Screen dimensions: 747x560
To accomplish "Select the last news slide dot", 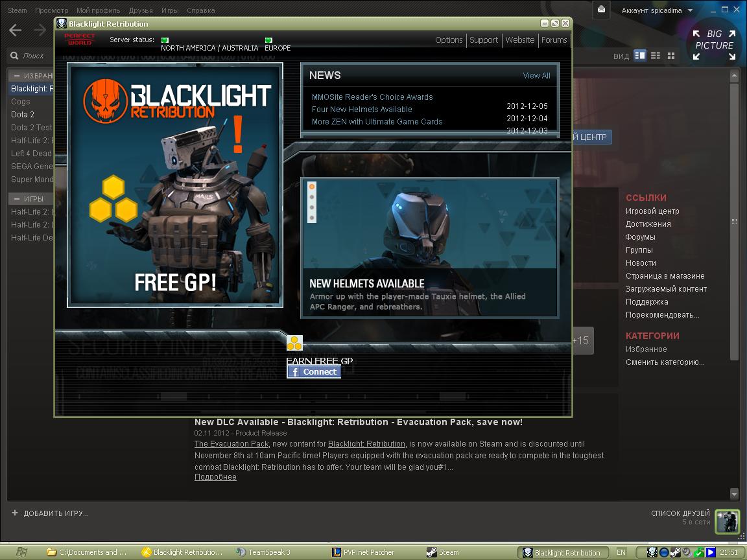I will [312, 218].
